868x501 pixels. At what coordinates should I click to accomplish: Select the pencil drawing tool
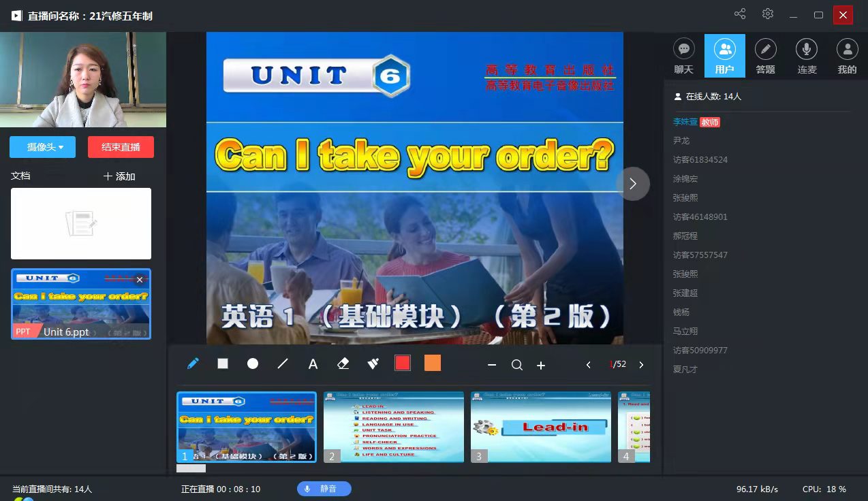193,364
